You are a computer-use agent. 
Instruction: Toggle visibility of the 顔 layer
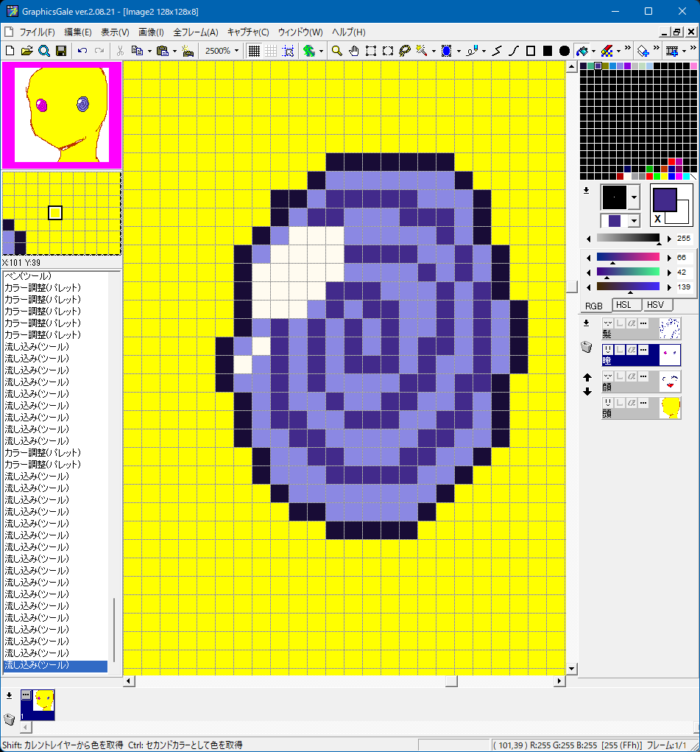(x=608, y=376)
